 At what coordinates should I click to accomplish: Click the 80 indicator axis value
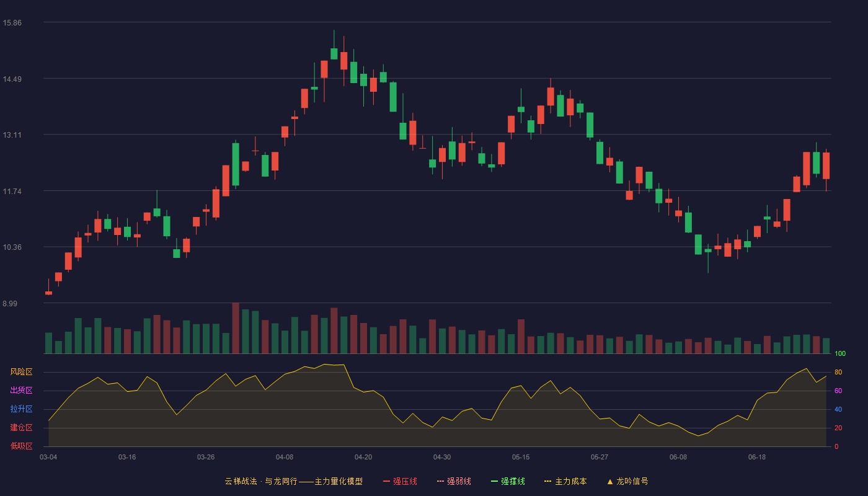click(838, 372)
